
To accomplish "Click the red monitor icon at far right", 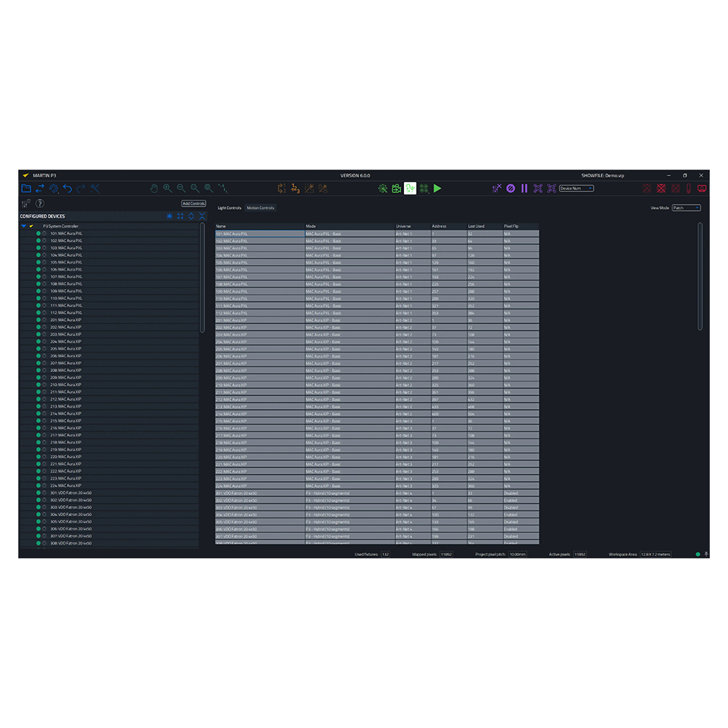I will coord(702,189).
